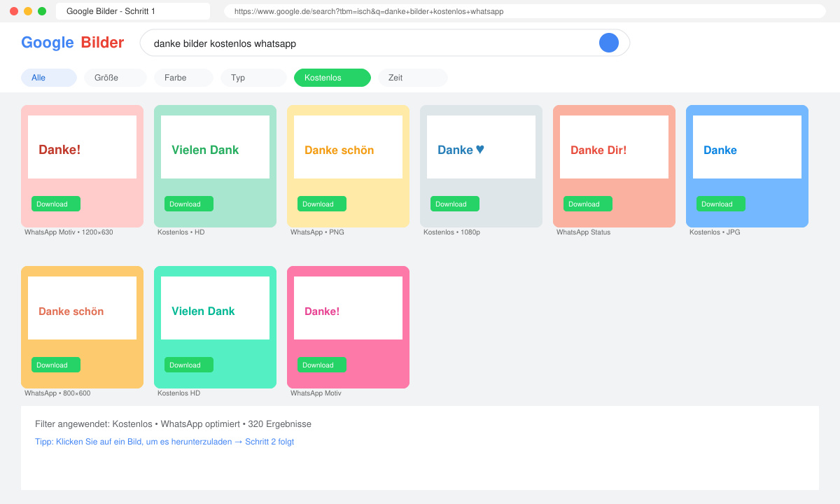Click caption 'Kostenlos • 1080p'
This screenshot has width=840, height=504.
[451, 232]
